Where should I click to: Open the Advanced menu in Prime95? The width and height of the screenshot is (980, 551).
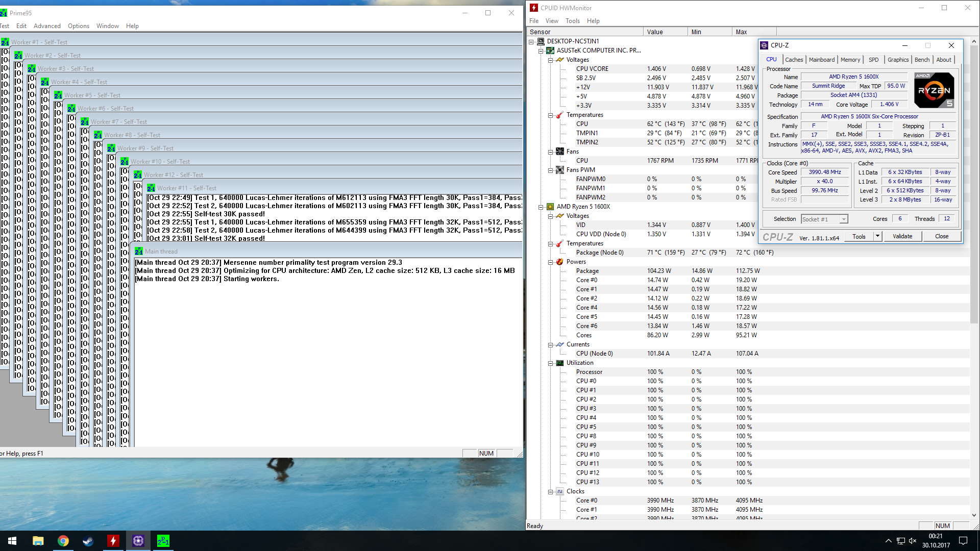tap(47, 26)
